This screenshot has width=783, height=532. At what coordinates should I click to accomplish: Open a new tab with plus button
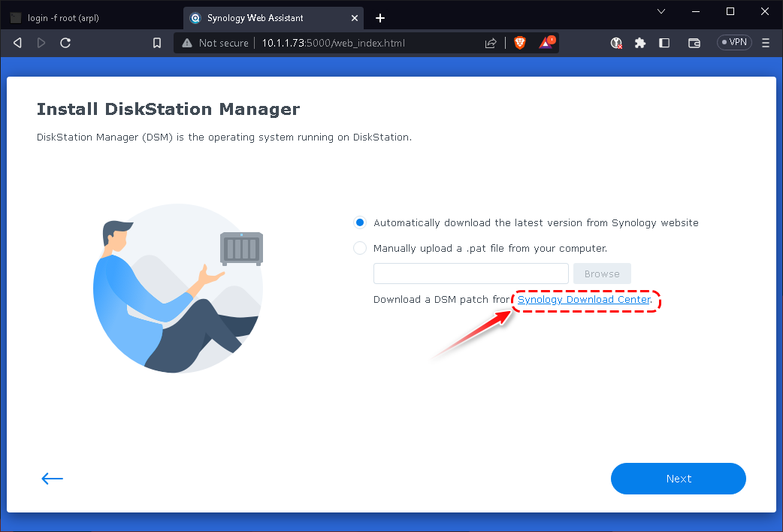point(380,18)
